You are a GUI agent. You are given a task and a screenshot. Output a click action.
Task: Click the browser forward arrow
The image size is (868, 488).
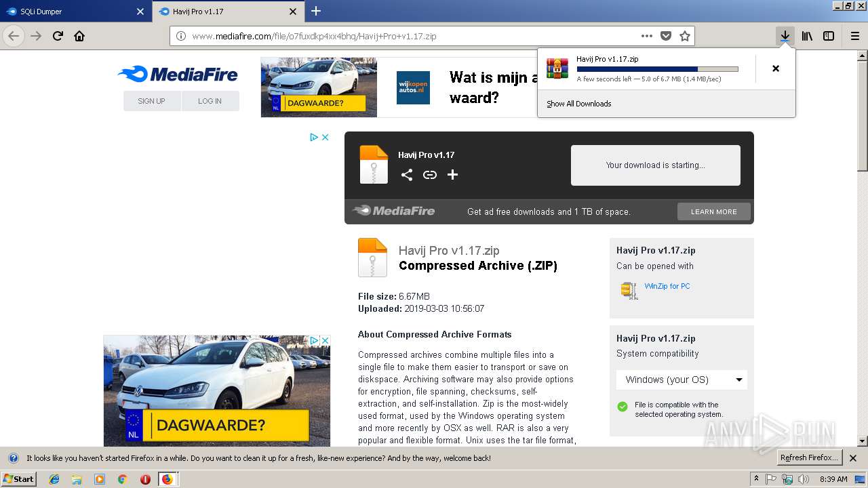click(36, 36)
